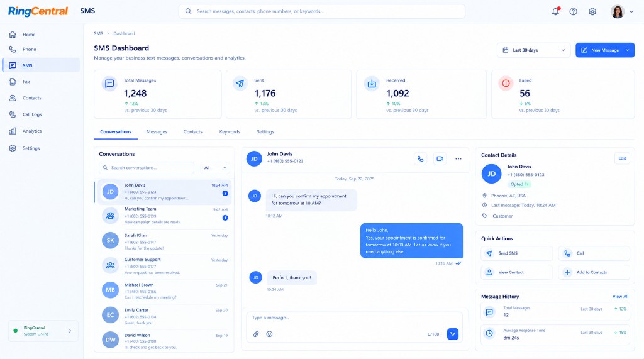Click the SMS breadcrumb link
The width and height of the screenshot is (644, 359).
click(x=99, y=34)
